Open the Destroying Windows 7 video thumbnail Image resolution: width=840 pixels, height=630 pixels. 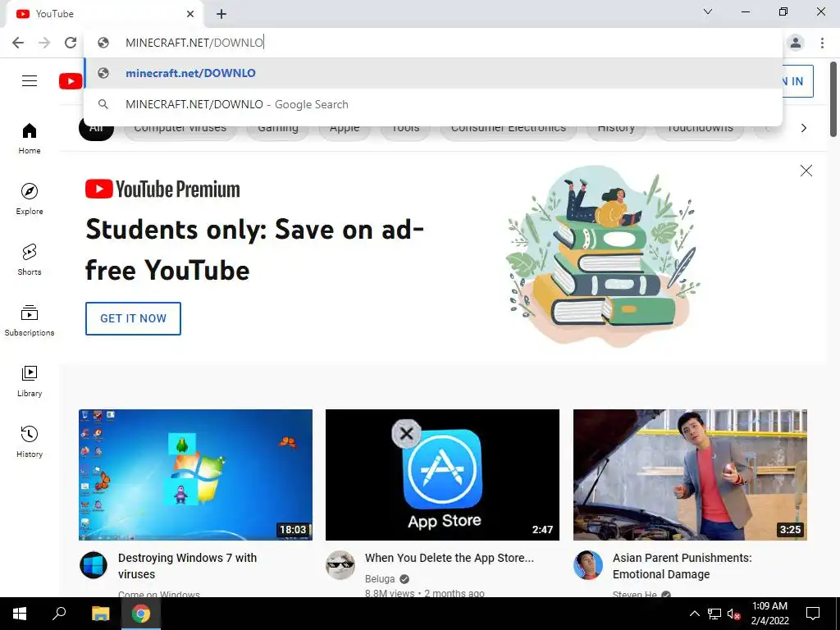[195, 475]
